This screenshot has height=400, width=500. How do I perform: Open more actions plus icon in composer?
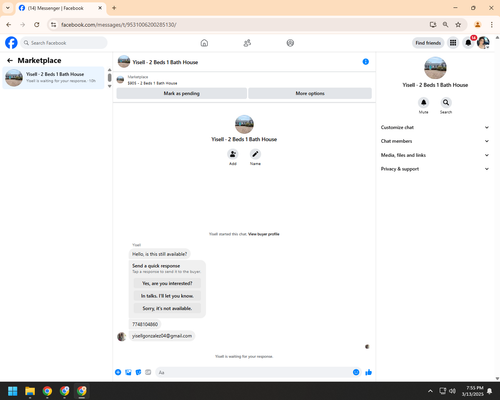pos(118,372)
